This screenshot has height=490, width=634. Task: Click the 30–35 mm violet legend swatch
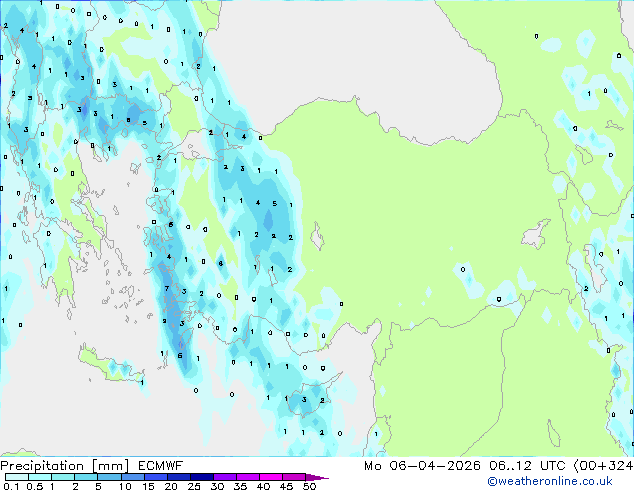[x=225, y=477]
